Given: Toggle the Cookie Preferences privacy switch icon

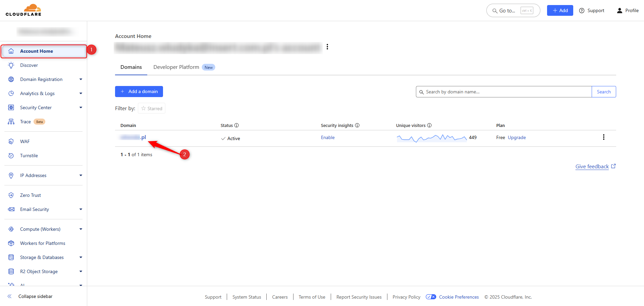Looking at the screenshot, I should point(431,297).
